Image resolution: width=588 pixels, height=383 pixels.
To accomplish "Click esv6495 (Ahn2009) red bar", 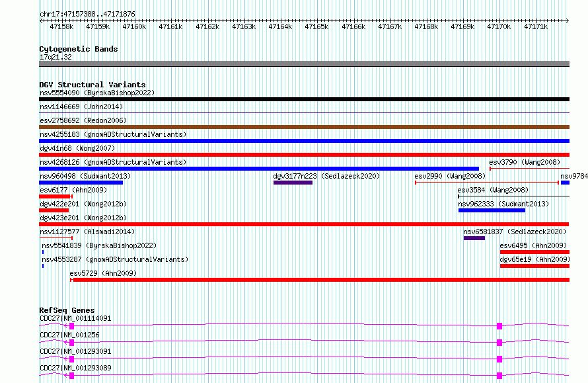I will point(534,252).
